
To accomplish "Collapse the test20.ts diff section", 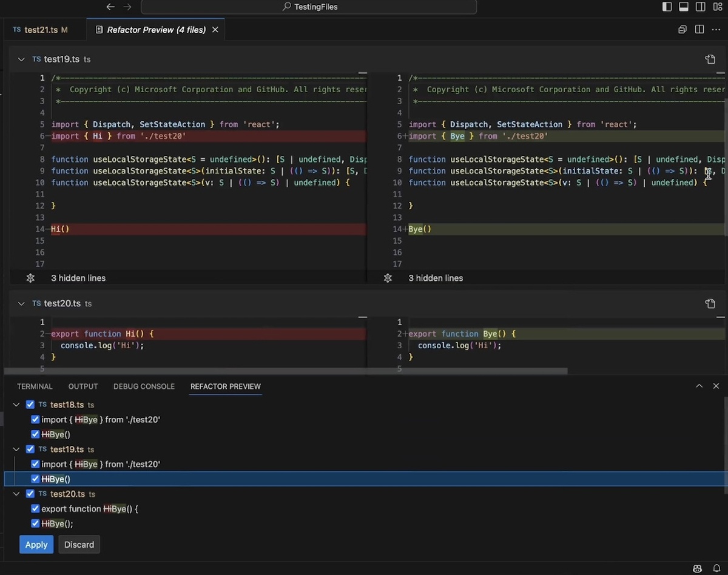I will (x=21, y=303).
